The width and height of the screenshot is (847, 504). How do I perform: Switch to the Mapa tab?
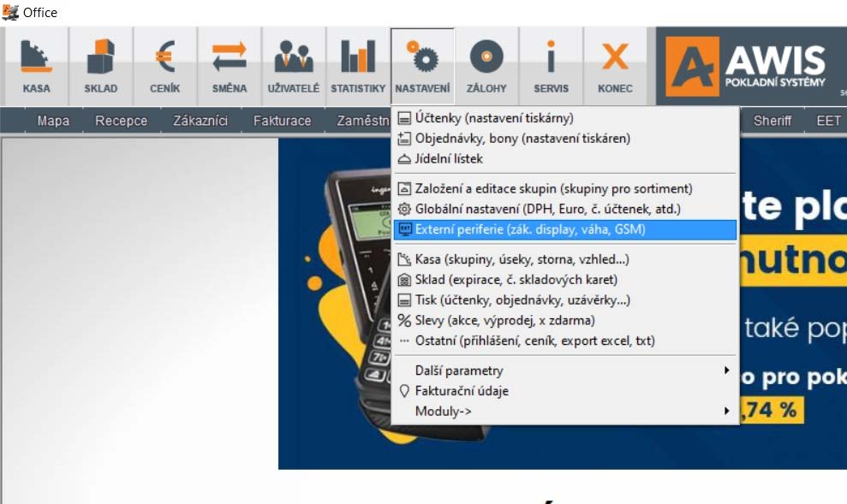click(53, 121)
